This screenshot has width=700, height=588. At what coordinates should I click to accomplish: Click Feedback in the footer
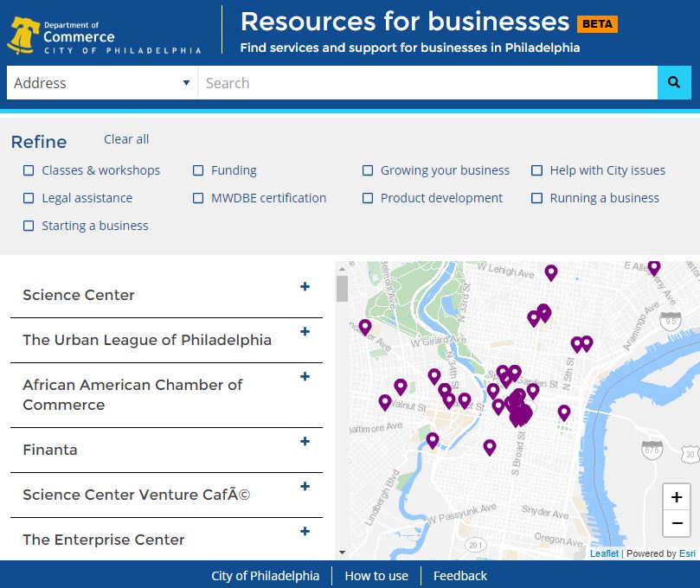[459, 576]
